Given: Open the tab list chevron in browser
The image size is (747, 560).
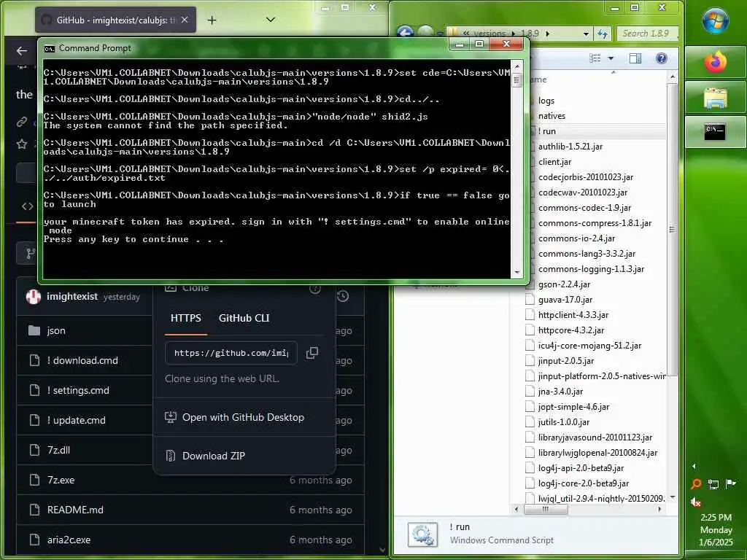Looking at the screenshot, I should (271, 20).
